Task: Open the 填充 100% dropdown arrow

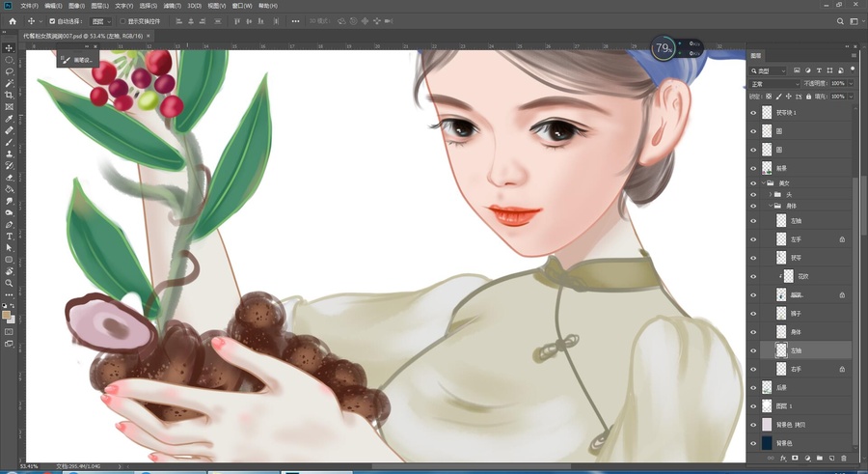Action: click(851, 97)
